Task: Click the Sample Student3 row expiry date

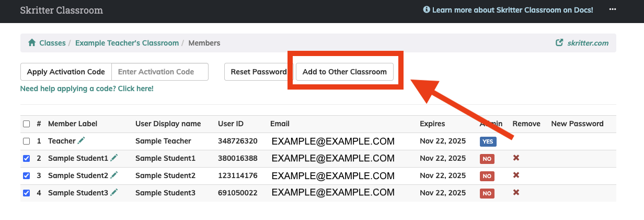Action: pos(443,193)
